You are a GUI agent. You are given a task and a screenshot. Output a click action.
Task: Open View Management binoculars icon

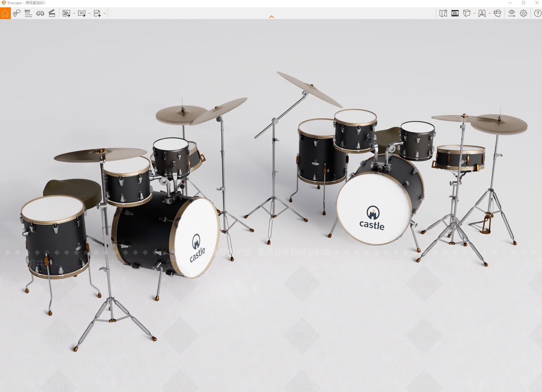[40, 14]
